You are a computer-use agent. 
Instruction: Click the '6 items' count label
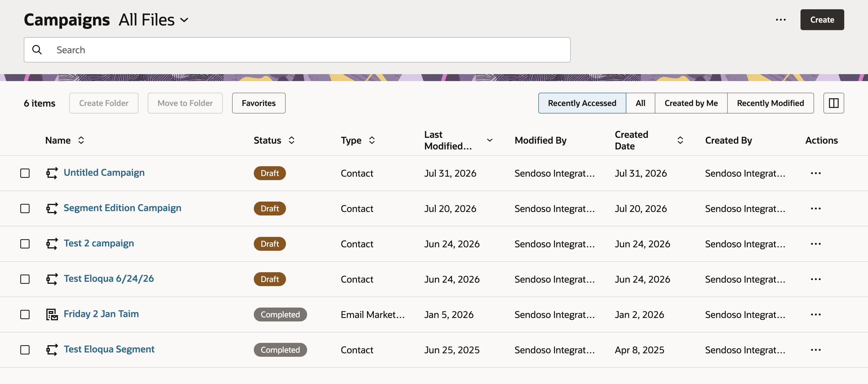pyautogui.click(x=39, y=103)
